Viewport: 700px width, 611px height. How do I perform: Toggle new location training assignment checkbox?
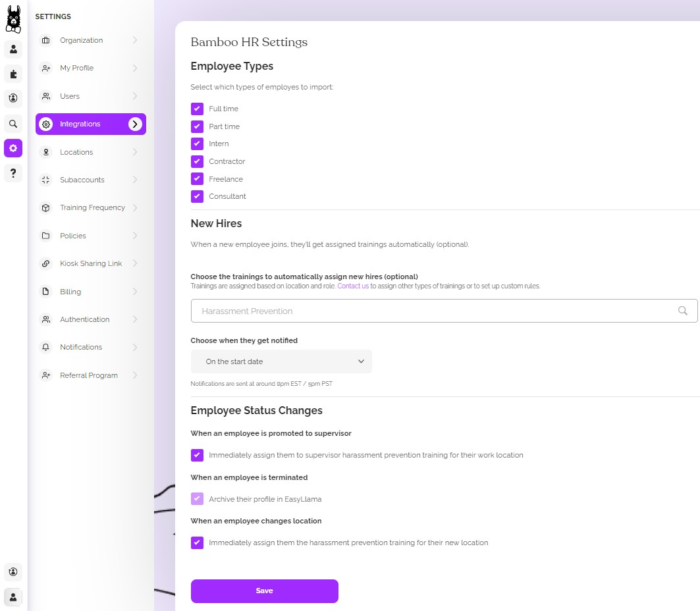(x=197, y=543)
